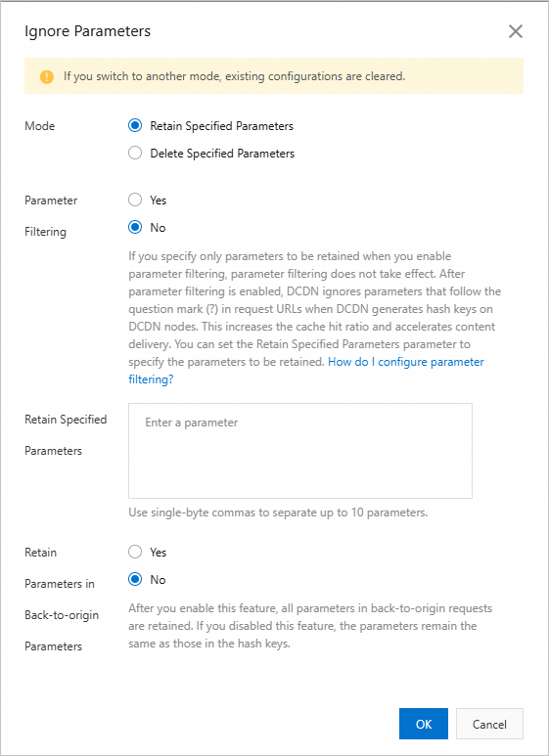Screen dimensions: 549x756
Task: Click the 'Retain Specified Parameters' field label
Action: click(x=66, y=435)
